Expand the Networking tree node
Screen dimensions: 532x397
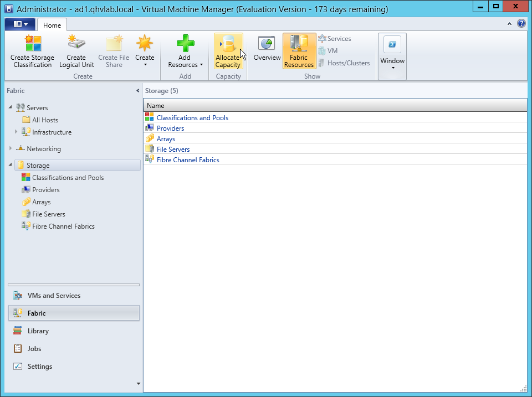click(x=11, y=149)
